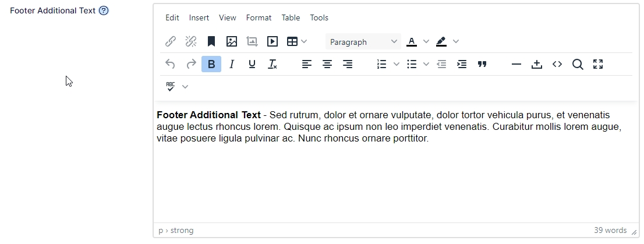Open Find and Replace search

pos(578,65)
